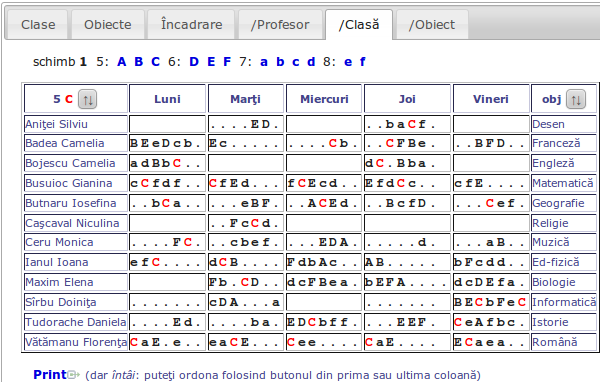Sort using the obj column button

(576, 100)
